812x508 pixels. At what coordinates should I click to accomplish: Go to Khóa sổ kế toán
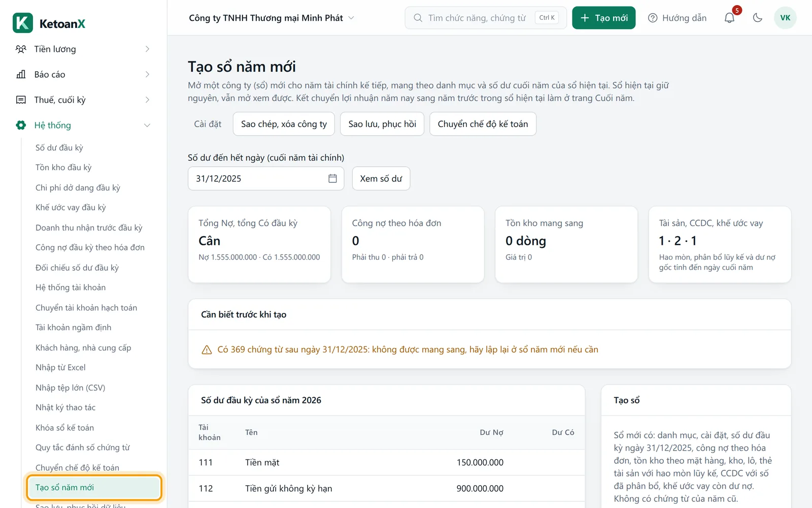[64, 428]
